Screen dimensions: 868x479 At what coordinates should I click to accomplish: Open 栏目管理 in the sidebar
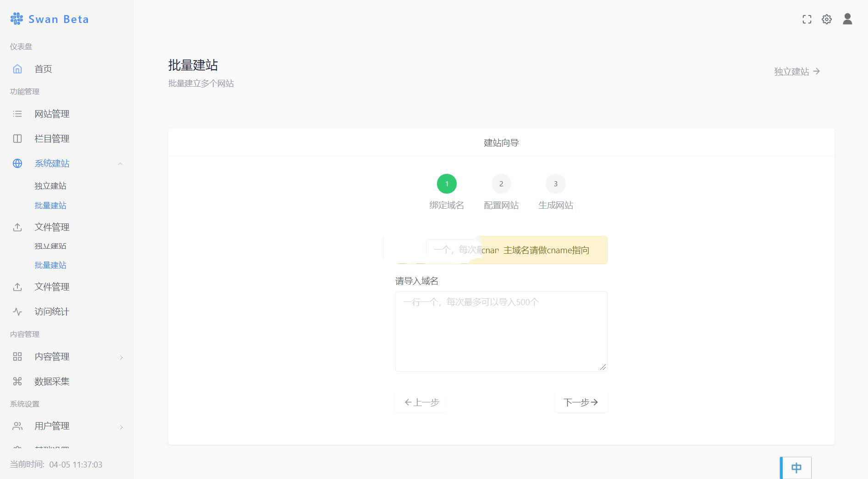52,139
